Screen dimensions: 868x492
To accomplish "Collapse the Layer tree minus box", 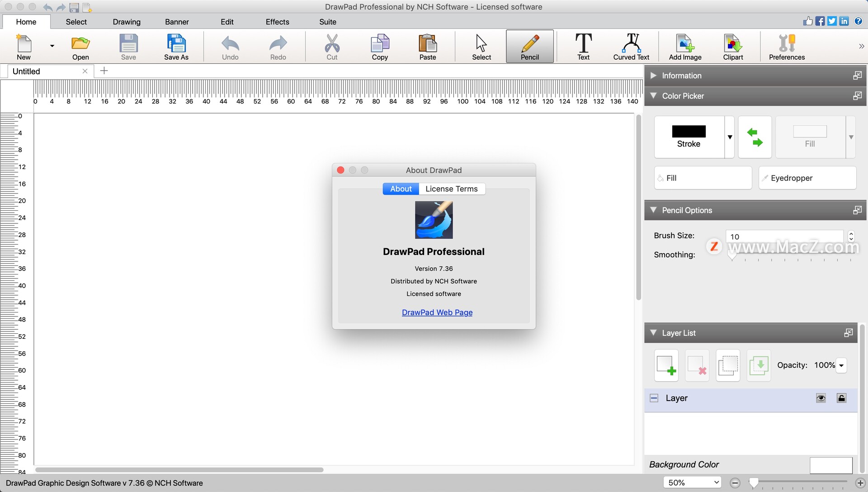I will (x=654, y=398).
